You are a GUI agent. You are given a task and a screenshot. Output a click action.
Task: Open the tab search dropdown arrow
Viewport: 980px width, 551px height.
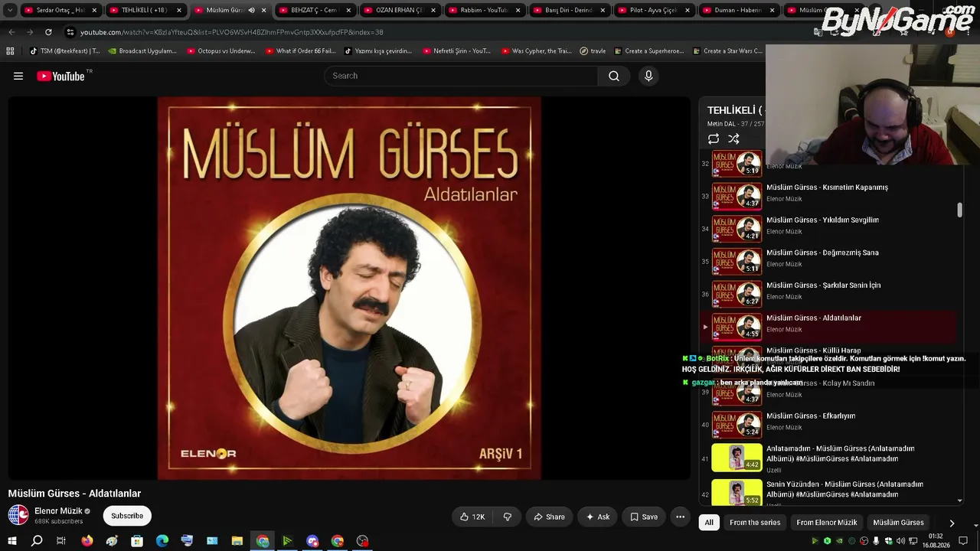(10, 10)
